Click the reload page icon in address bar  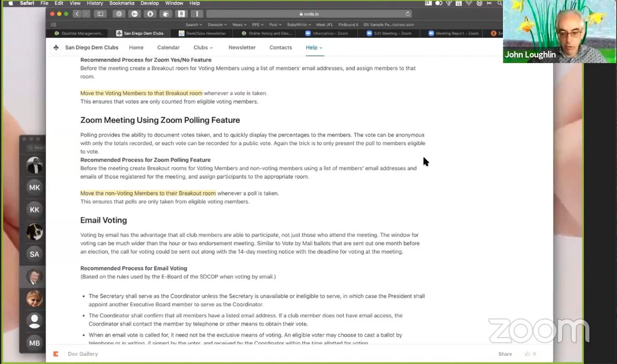(408, 14)
